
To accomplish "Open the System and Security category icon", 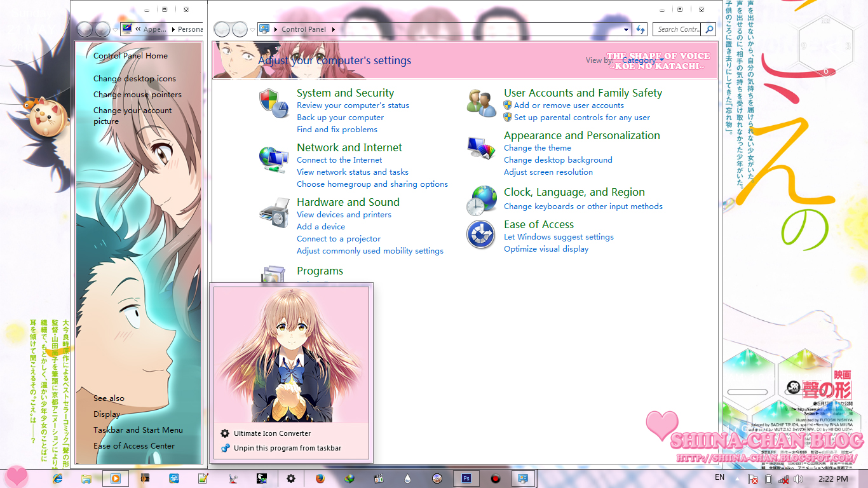I will click(x=274, y=103).
